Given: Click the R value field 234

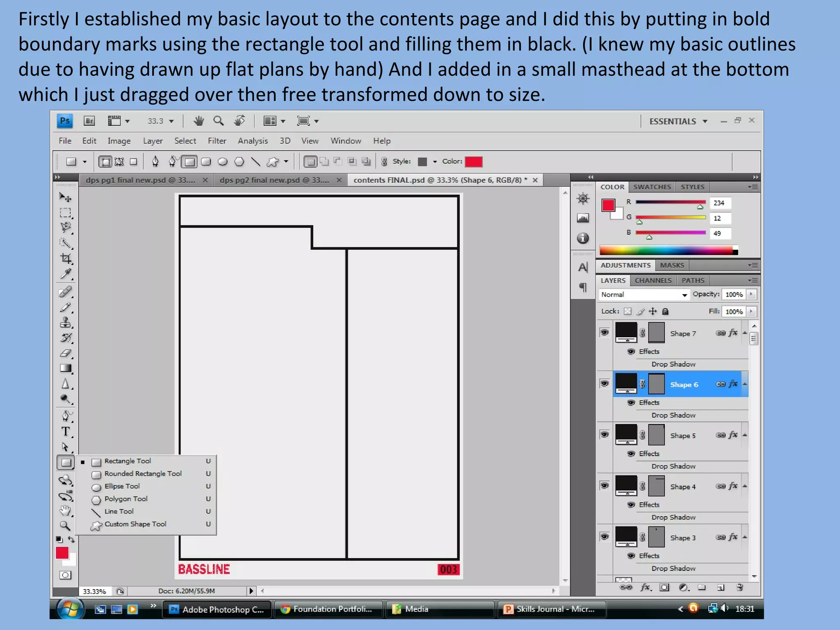Looking at the screenshot, I should point(720,203).
